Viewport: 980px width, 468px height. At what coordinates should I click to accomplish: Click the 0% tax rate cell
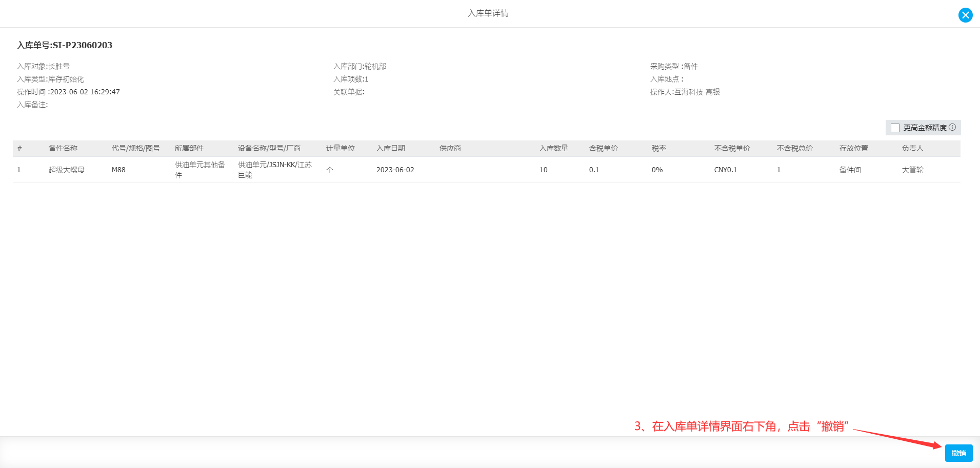657,170
